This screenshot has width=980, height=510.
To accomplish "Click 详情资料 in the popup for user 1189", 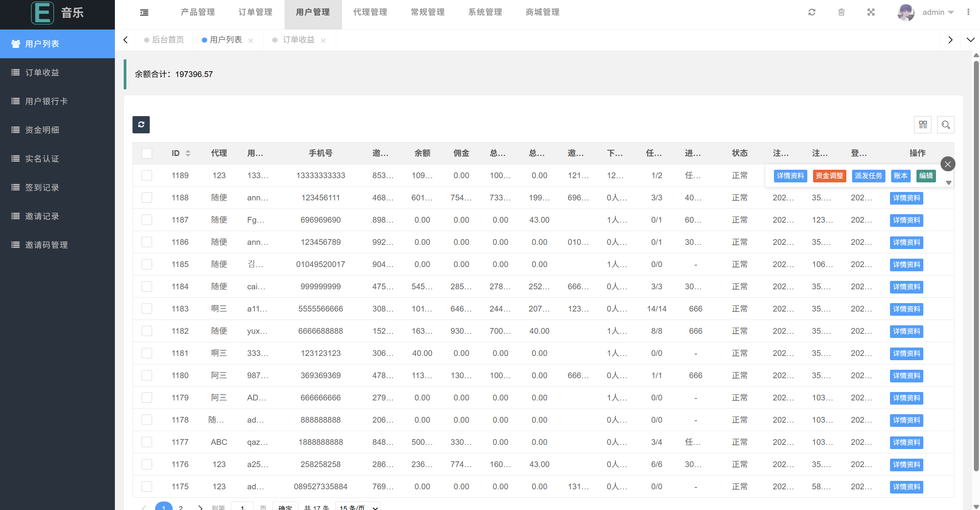I will coord(790,176).
